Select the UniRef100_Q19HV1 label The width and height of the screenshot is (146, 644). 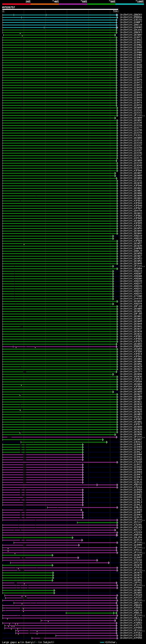coord(131,93)
